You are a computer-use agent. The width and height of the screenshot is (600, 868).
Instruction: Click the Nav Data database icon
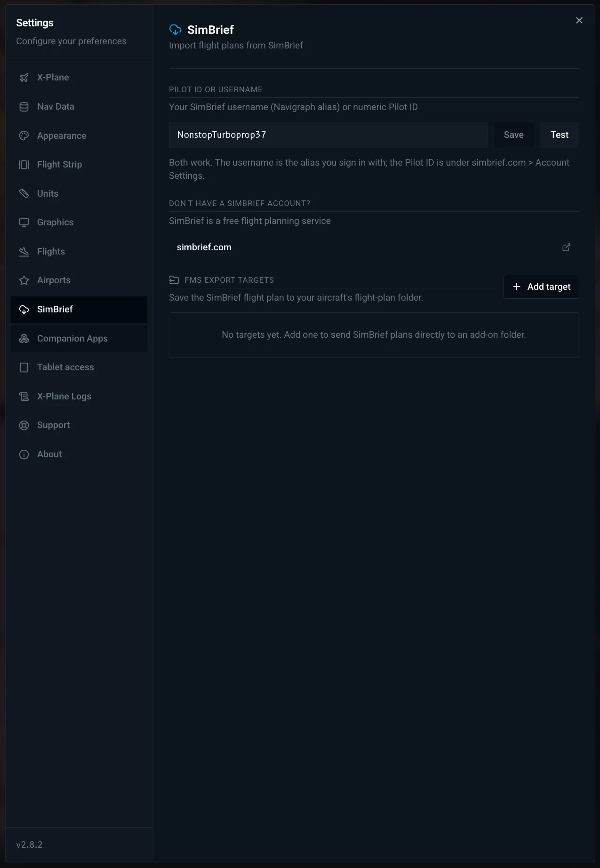coord(24,107)
